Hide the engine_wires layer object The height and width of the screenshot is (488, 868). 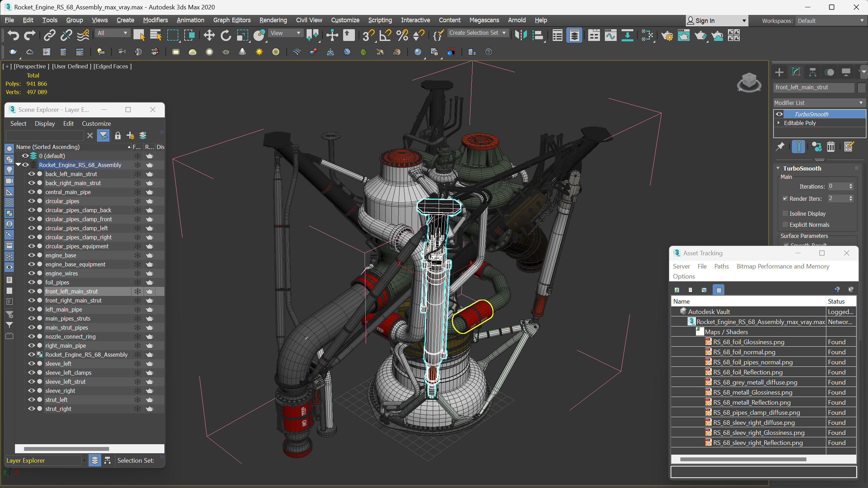point(31,273)
